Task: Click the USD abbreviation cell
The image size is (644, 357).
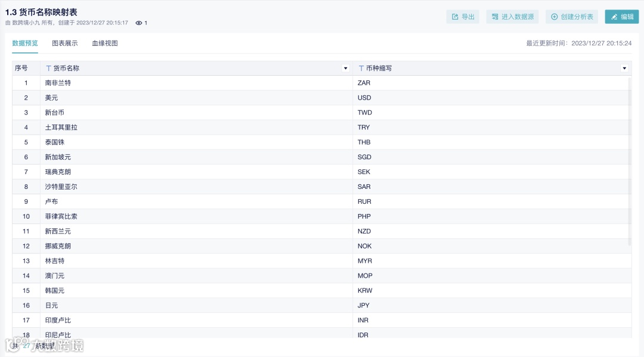Action: (x=492, y=98)
